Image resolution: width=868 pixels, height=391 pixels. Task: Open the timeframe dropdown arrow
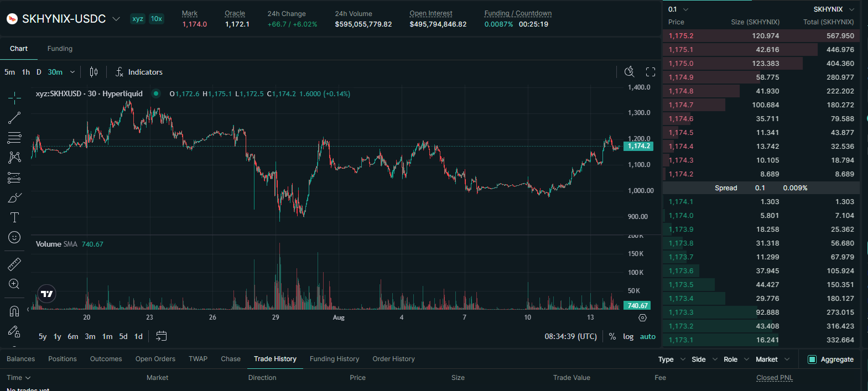point(72,72)
